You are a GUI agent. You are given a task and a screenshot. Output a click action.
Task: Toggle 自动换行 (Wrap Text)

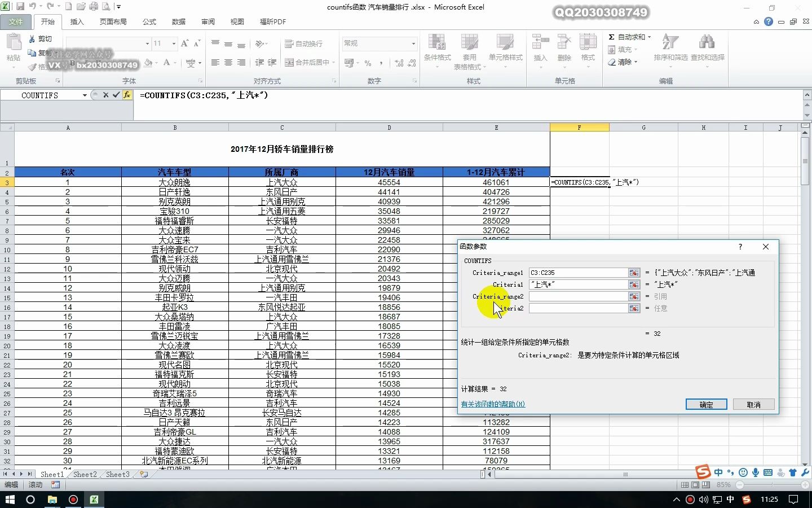(304, 43)
